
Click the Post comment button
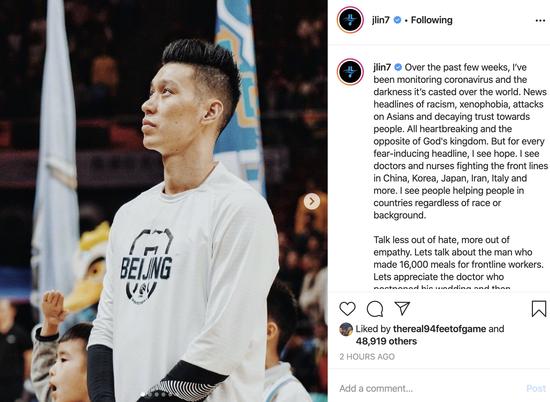coord(536,388)
